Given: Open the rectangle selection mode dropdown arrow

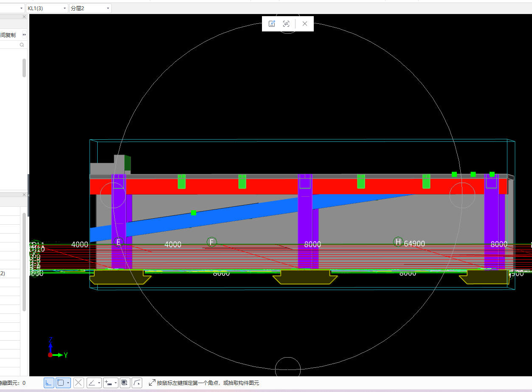Looking at the screenshot, I should (x=68, y=383).
